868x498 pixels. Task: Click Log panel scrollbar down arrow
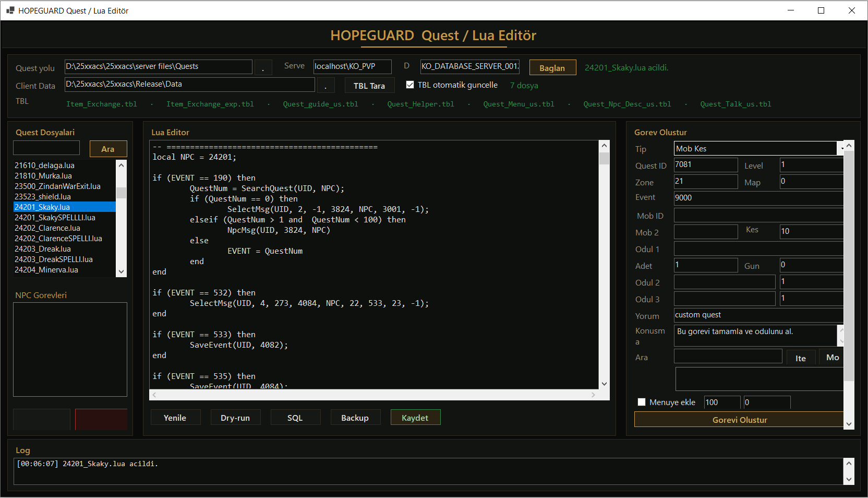click(x=849, y=479)
